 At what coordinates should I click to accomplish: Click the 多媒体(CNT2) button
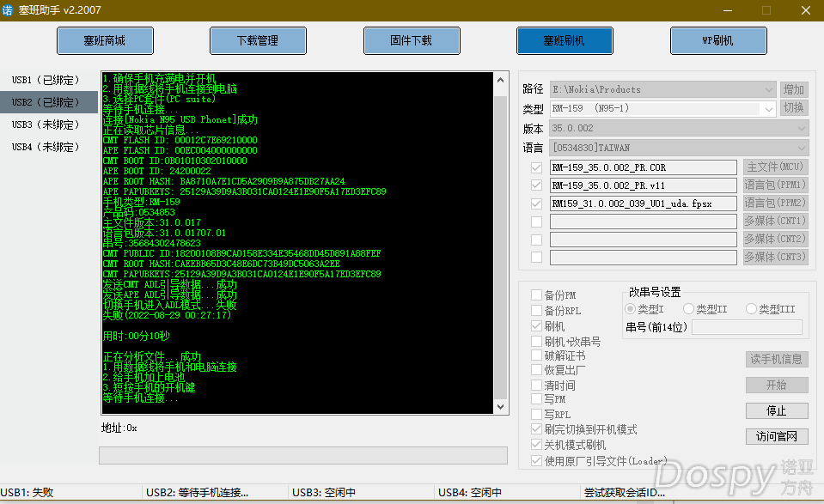click(776, 240)
